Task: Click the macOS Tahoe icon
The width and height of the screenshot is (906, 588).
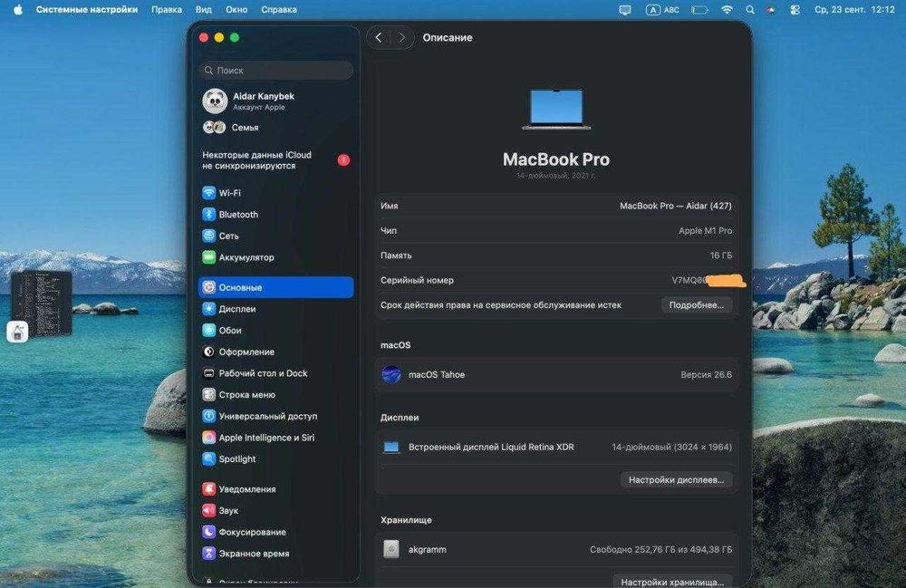Action: point(391,374)
